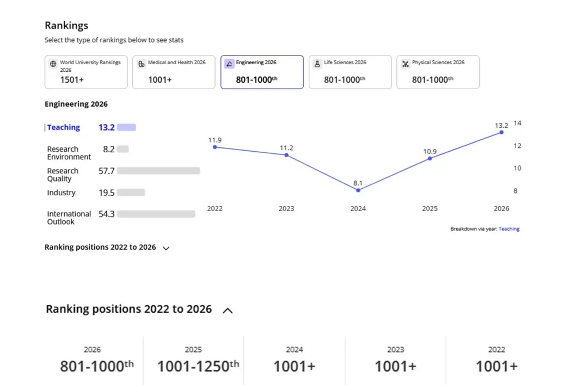
Task: Select the Physical Sciences 2026 tab
Action: pos(438,72)
